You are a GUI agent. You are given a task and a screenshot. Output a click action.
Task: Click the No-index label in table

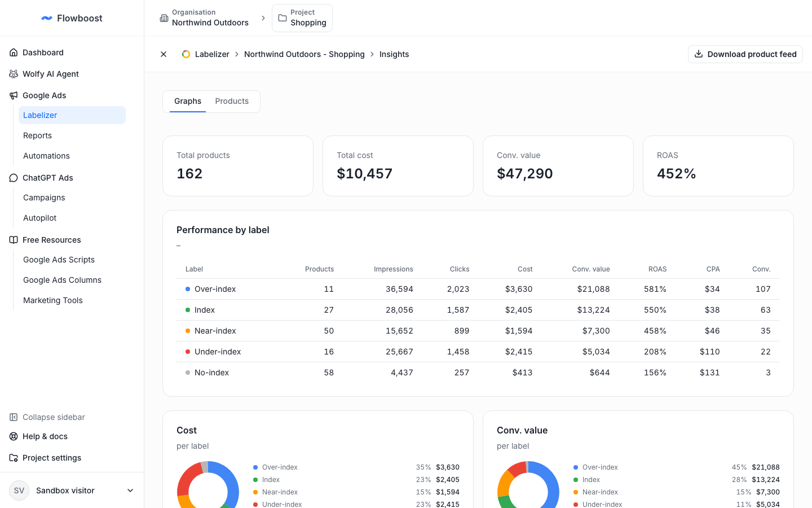click(x=211, y=373)
